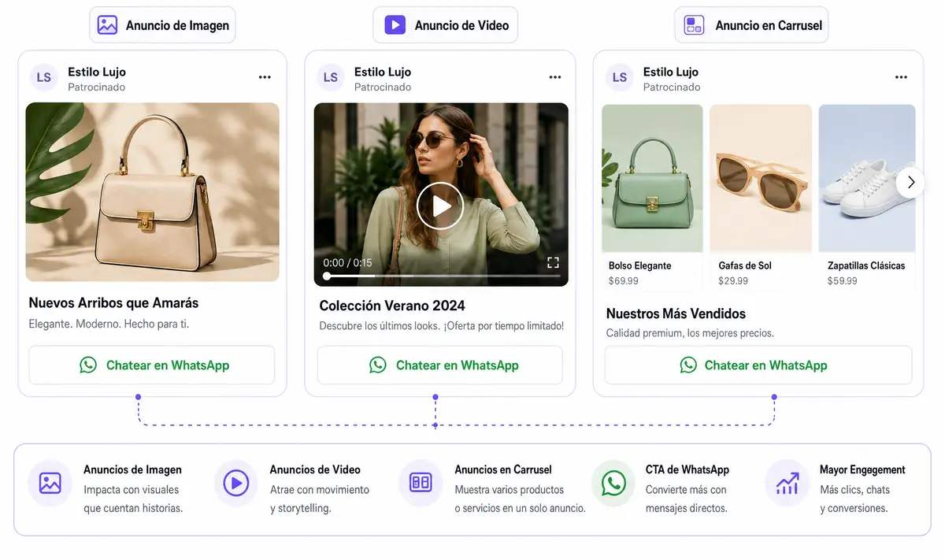Click the $29.99 price label

pyautogui.click(x=733, y=280)
